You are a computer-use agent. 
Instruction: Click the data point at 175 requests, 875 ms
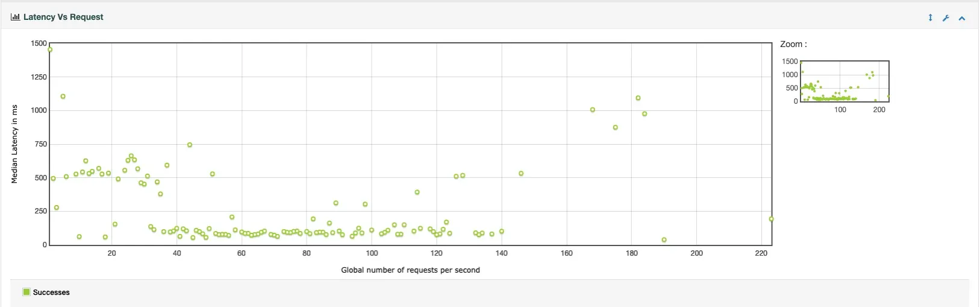(x=615, y=127)
